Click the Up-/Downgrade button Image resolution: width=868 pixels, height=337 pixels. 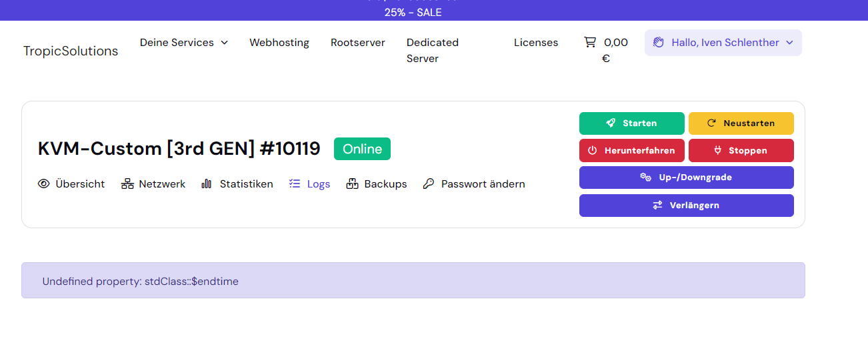point(686,178)
